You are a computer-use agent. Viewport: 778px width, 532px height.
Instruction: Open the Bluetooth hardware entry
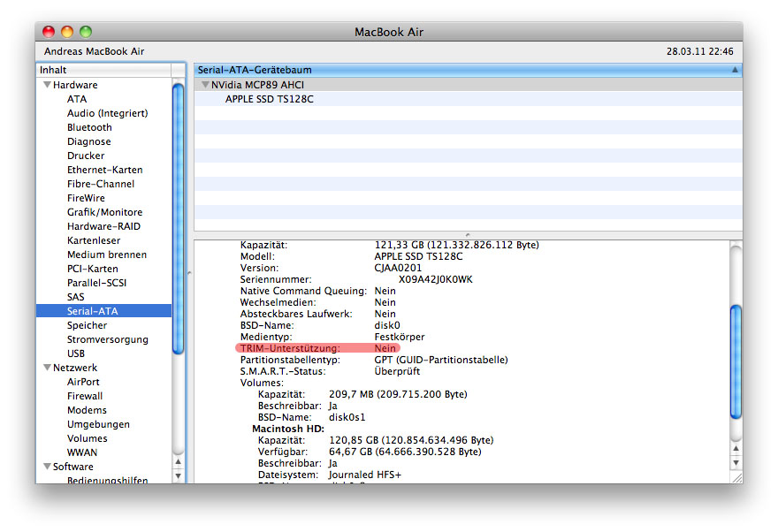coord(89,127)
